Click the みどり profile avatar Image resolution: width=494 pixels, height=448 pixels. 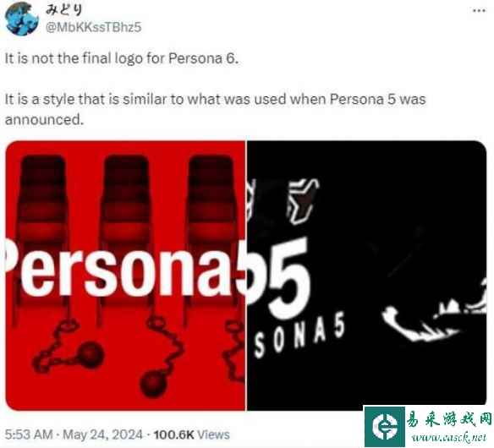(21, 19)
